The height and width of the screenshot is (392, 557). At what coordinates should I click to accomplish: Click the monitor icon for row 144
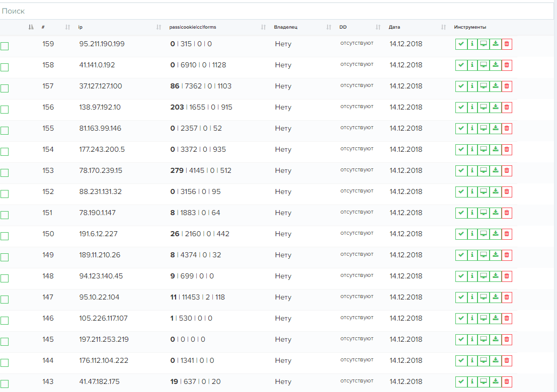483,361
